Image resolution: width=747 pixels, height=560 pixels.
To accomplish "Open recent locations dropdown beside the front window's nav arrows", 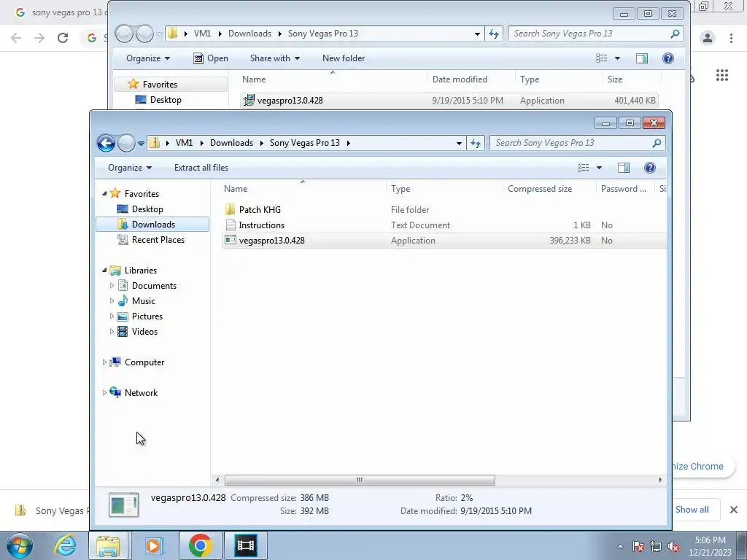I will (141, 143).
